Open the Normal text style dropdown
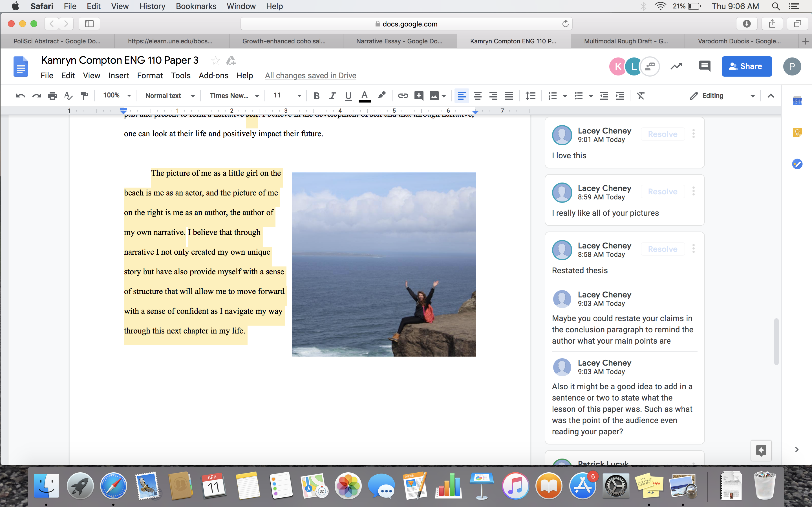 click(170, 96)
